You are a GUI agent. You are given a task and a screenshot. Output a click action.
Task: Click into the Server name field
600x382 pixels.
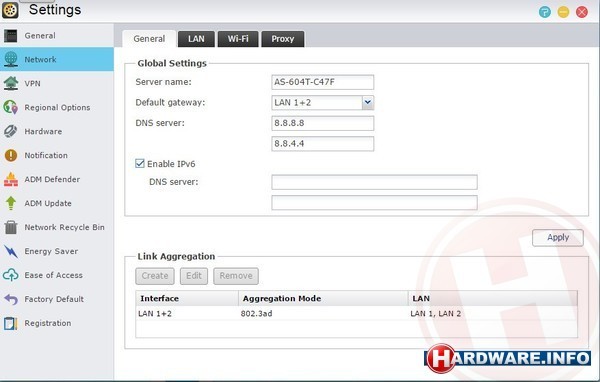pos(323,82)
